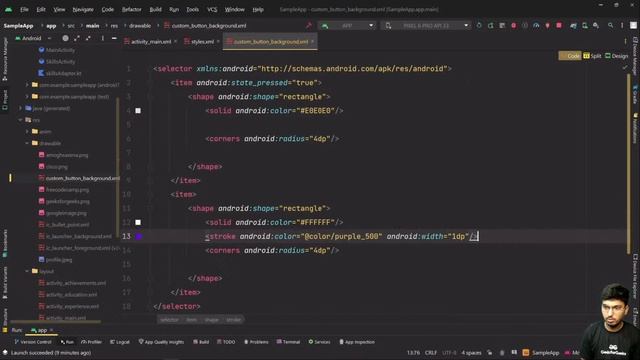Expand the anim folder
The height and width of the screenshot is (360, 640).
pos(27,131)
